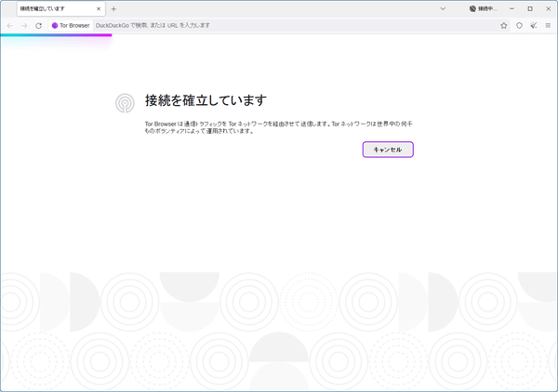Image resolution: width=558 pixels, height=392 pixels.
Task: Click the Tor Browser description paragraph
Action: coord(278,127)
